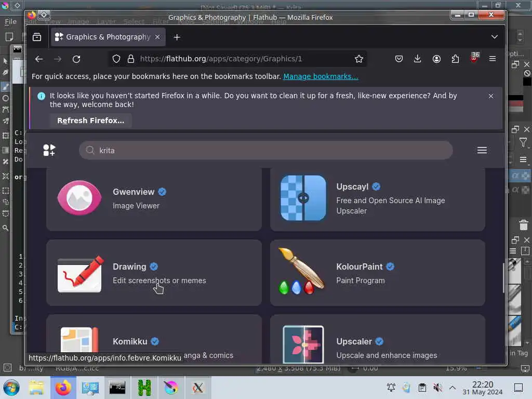Select Krita's multibrush tool
The width and height of the screenshot is (532, 399).
click(5, 121)
